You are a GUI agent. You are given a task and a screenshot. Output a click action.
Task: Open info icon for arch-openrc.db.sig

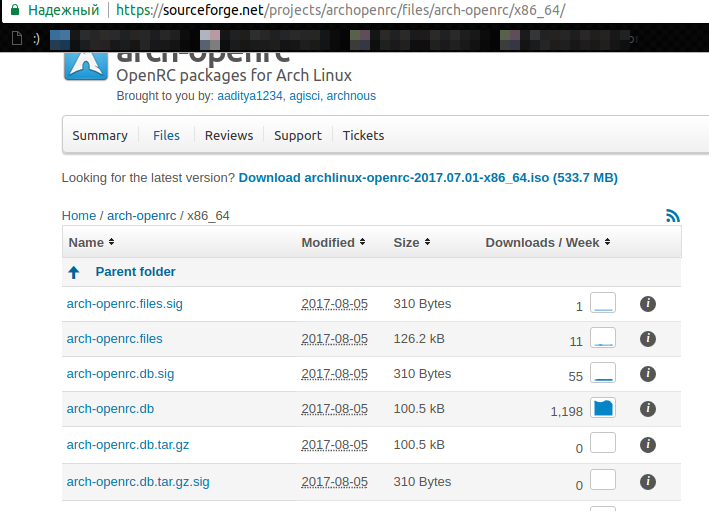click(x=648, y=374)
